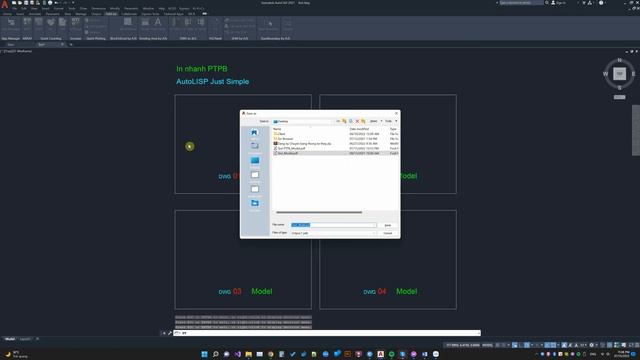Click the large letter A ribbon icon
This screenshot has height=360, width=640.
pos(158,23)
